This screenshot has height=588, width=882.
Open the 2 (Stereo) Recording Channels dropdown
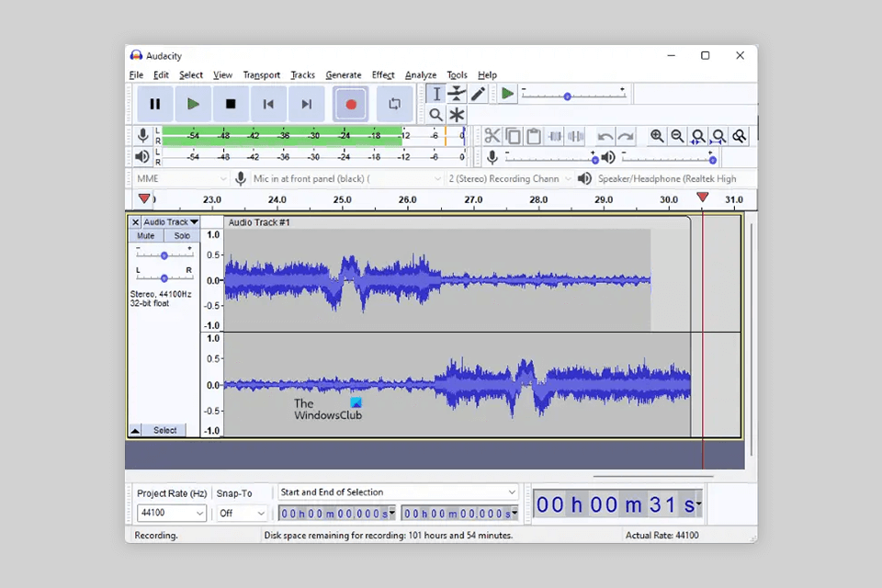[x=510, y=179]
